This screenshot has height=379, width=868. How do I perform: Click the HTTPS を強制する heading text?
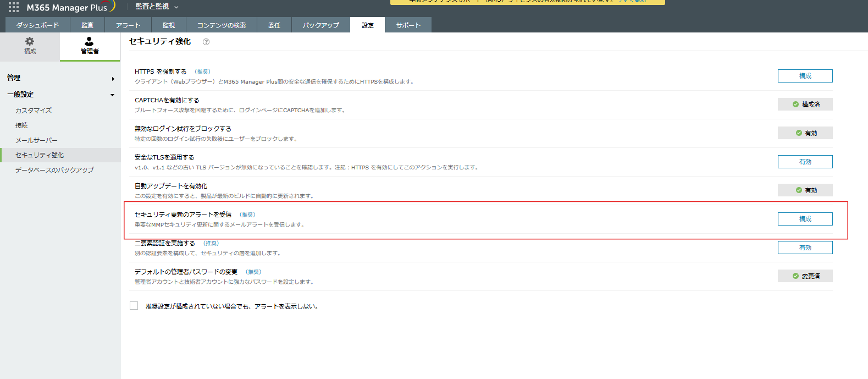pos(161,72)
